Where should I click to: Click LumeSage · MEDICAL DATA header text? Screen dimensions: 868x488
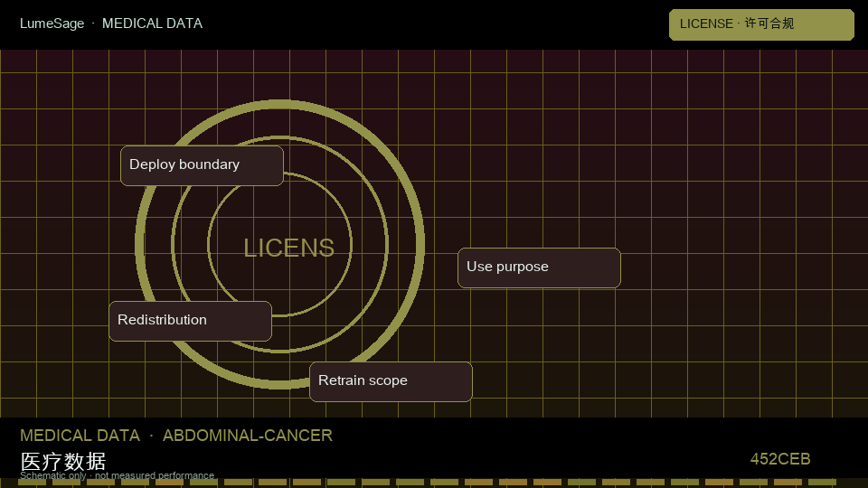pos(111,23)
